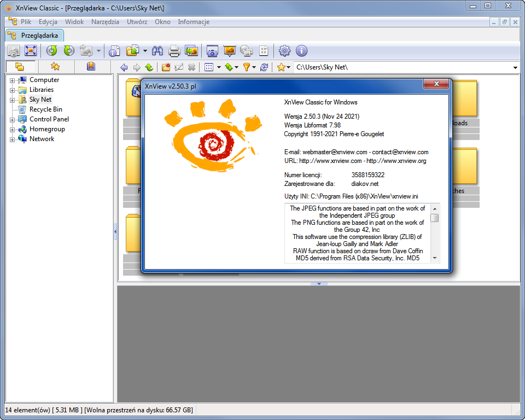Click the screen capture camera icon

tap(212, 51)
